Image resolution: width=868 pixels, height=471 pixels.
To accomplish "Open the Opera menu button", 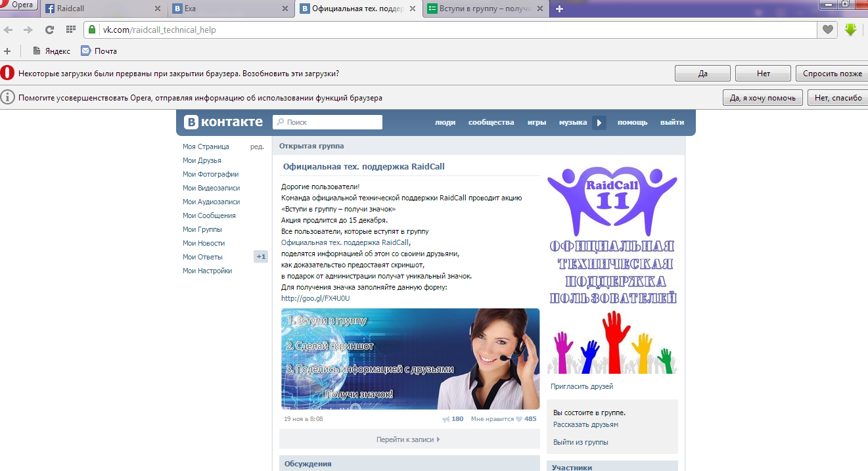I will click(x=18, y=5).
